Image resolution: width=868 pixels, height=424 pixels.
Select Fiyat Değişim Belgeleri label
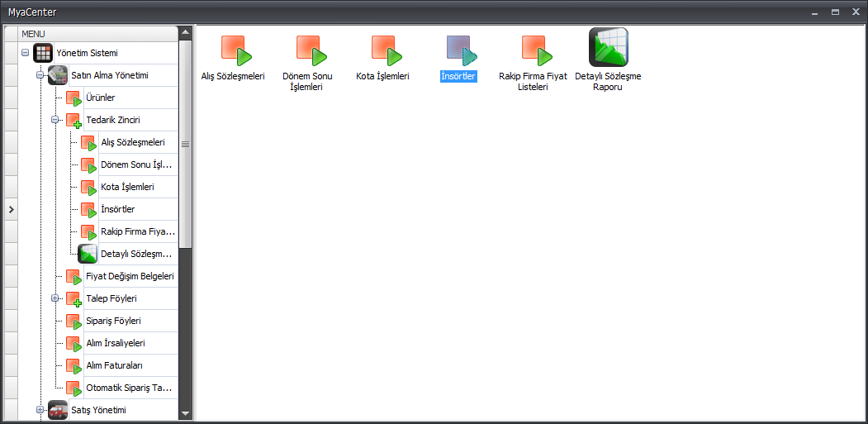click(130, 277)
